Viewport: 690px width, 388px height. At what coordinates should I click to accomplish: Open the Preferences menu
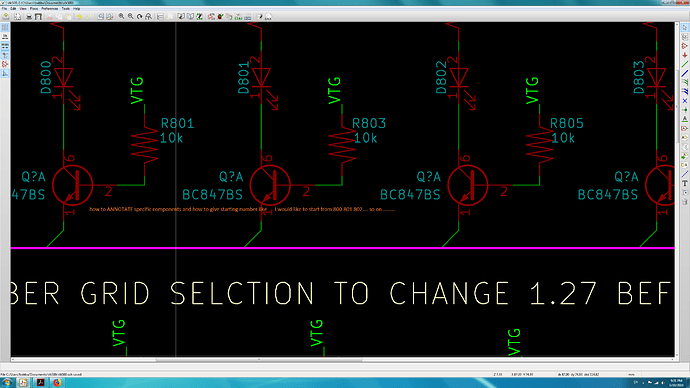(x=50, y=8)
